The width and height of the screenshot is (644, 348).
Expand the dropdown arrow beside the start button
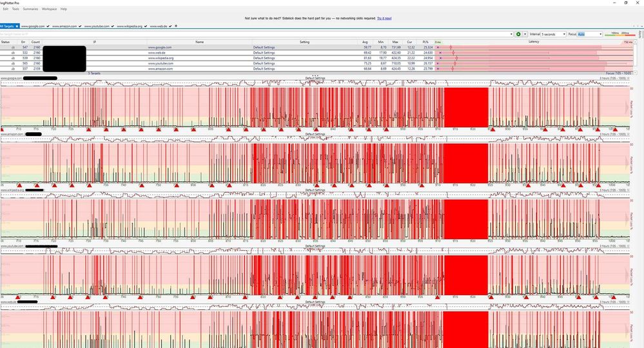525,34
